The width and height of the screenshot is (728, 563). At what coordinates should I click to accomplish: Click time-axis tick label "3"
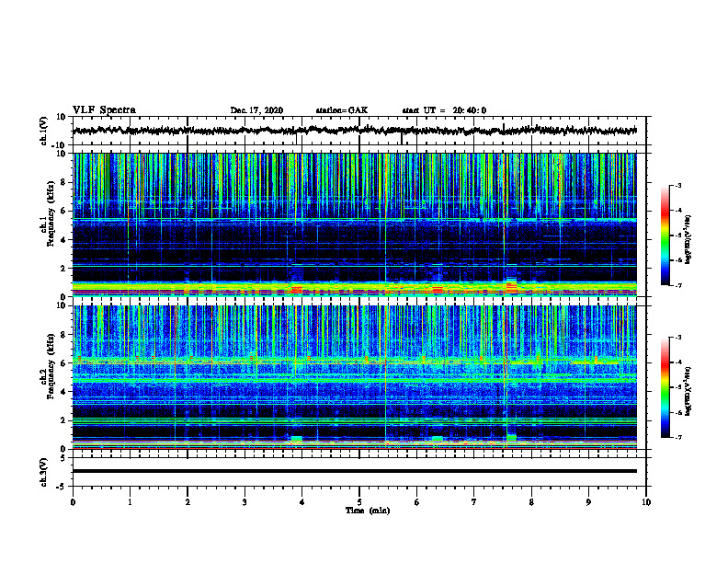245,502
